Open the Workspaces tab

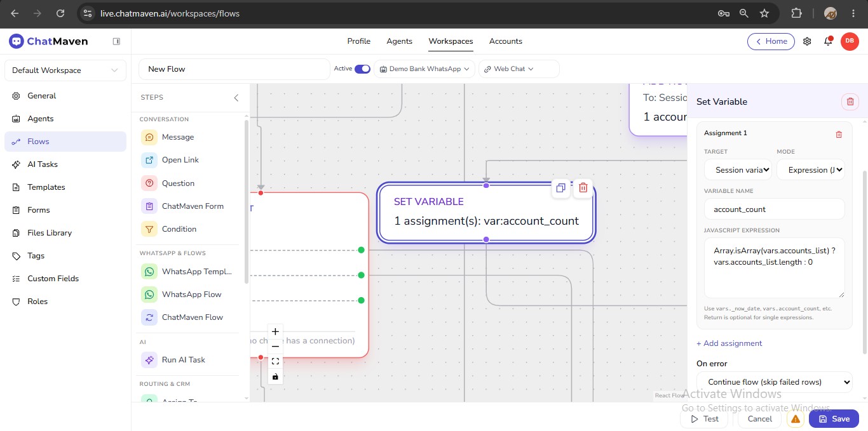451,41
